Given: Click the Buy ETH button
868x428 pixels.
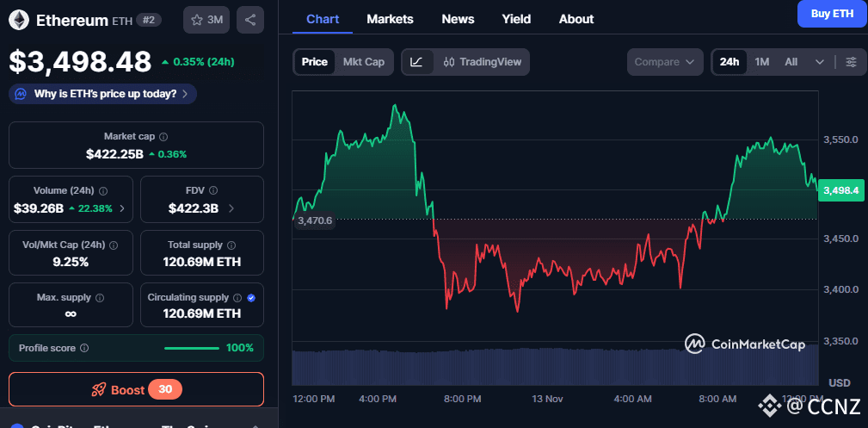Looking at the screenshot, I should (x=832, y=14).
